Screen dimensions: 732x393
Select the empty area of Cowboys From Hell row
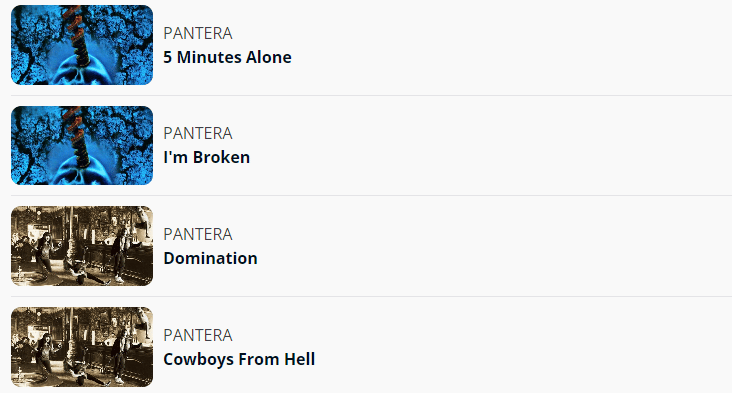click(523, 347)
